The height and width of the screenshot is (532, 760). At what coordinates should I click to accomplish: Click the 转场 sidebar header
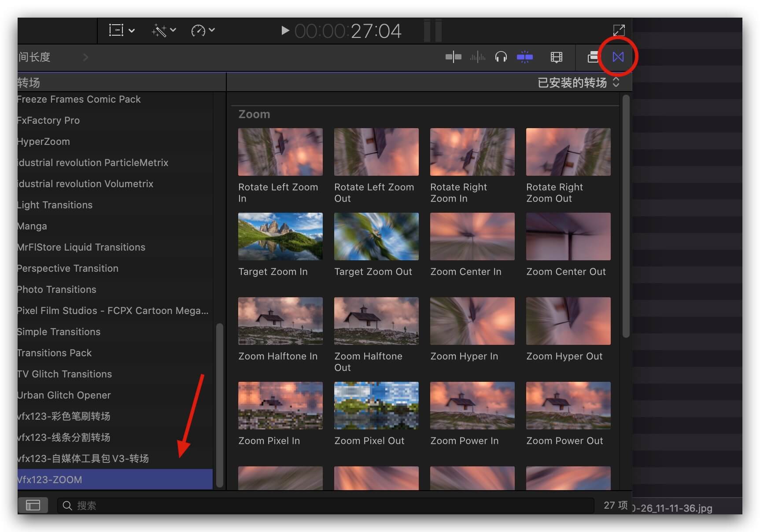[x=29, y=82]
